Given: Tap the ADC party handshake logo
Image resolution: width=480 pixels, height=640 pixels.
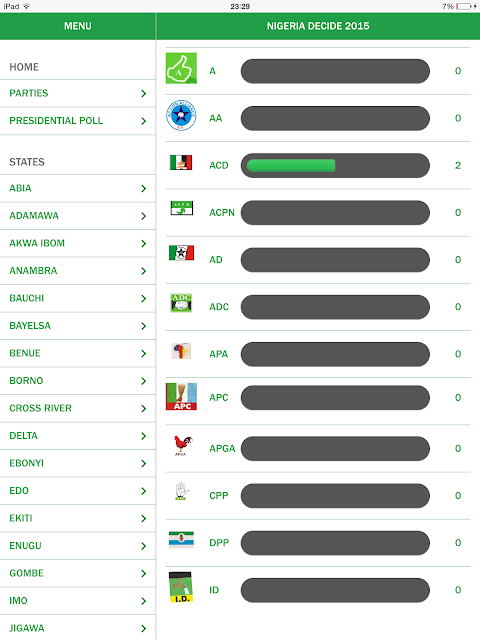Looking at the screenshot, I should pyautogui.click(x=181, y=303).
